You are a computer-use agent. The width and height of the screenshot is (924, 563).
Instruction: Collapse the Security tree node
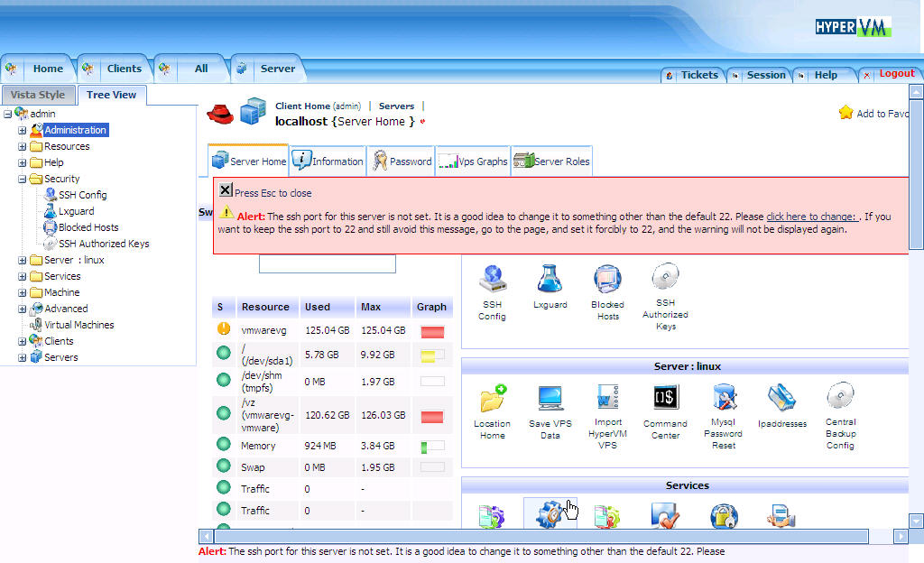[x=23, y=179]
